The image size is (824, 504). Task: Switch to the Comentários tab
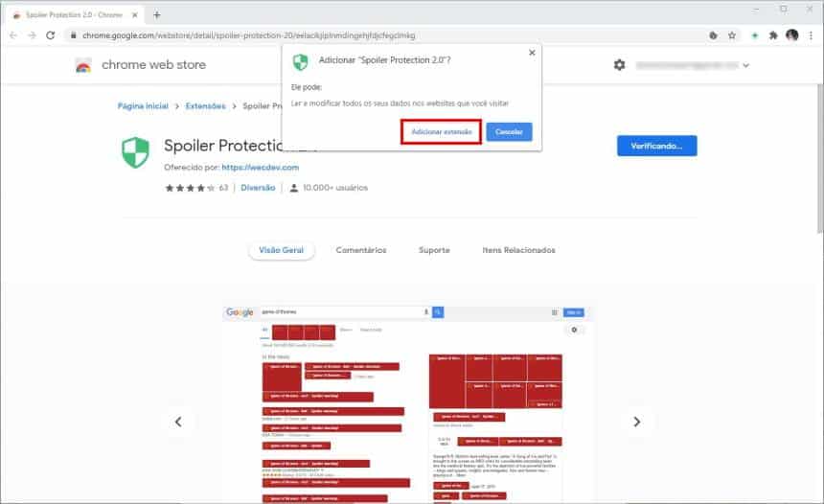click(361, 250)
